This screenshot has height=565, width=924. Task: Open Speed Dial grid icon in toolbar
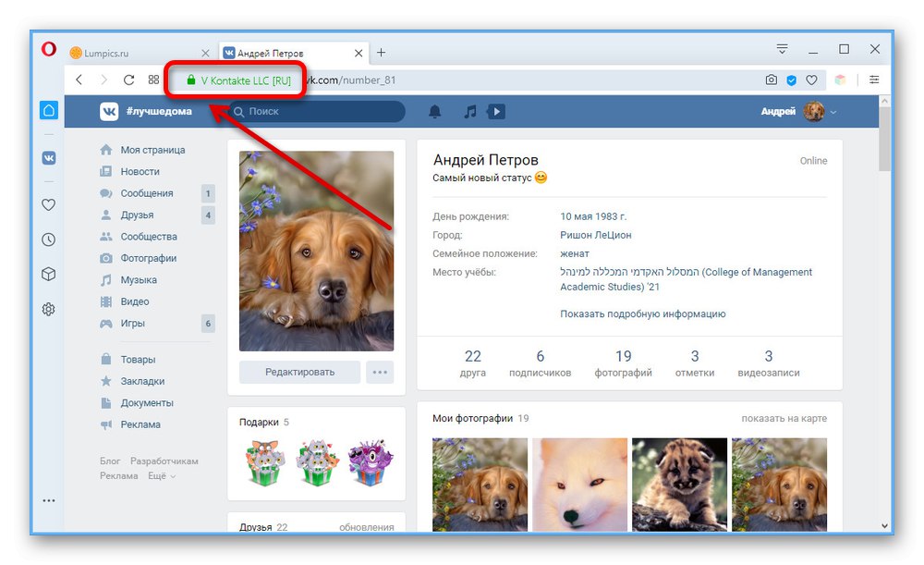point(153,80)
